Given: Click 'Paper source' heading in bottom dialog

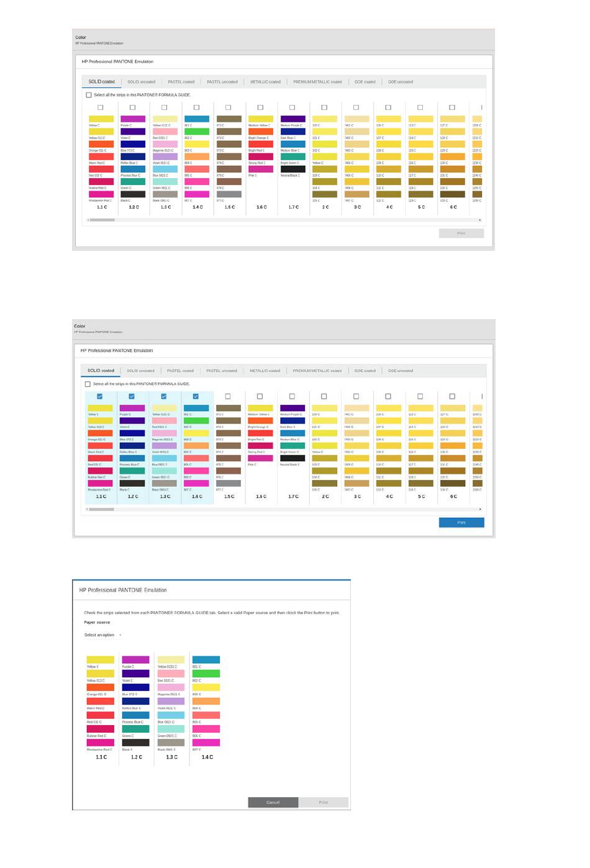Looking at the screenshot, I should (x=97, y=622).
